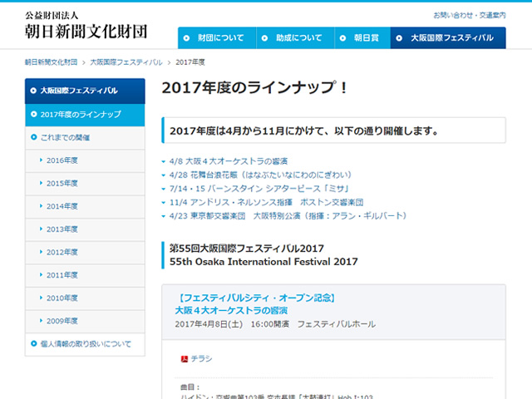Jump to 7/14・15 バーンスタイン「ミサ」 anchor link
Image resolution: width=532 pixels, height=399 pixels.
coord(259,189)
